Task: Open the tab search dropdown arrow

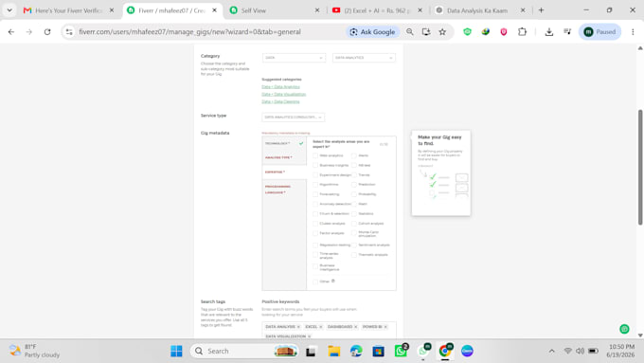Action: click(9, 10)
